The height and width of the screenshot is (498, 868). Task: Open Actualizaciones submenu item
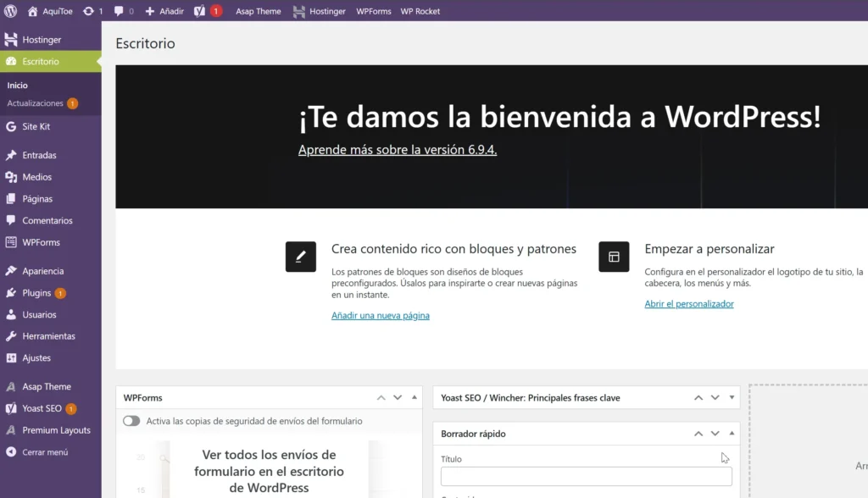click(35, 103)
